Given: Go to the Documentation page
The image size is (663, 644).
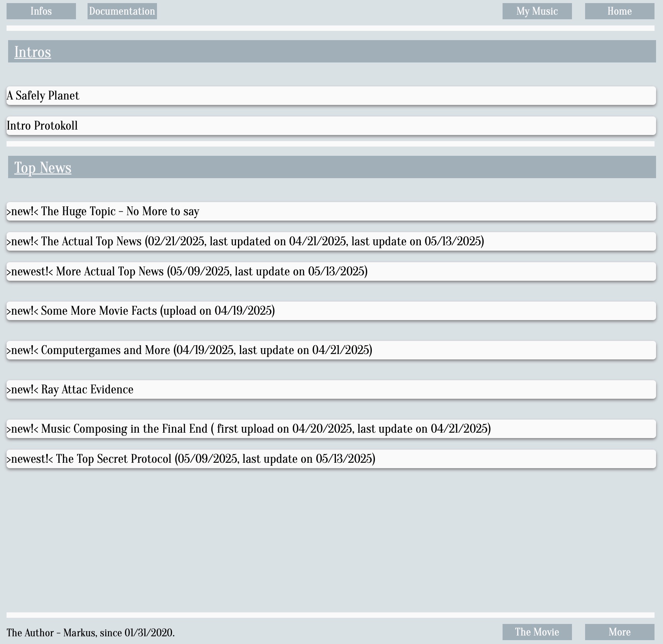Looking at the screenshot, I should coord(122,11).
